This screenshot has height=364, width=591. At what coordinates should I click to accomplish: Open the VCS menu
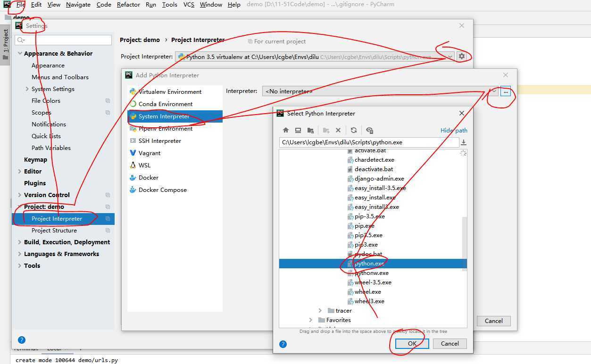click(x=189, y=5)
